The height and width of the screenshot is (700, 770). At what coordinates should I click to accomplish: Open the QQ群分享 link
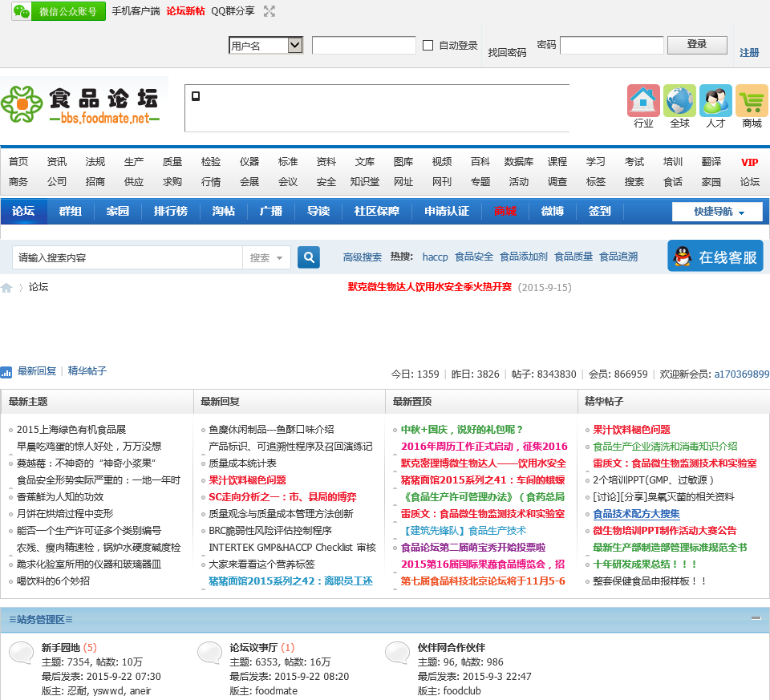click(x=233, y=11)
